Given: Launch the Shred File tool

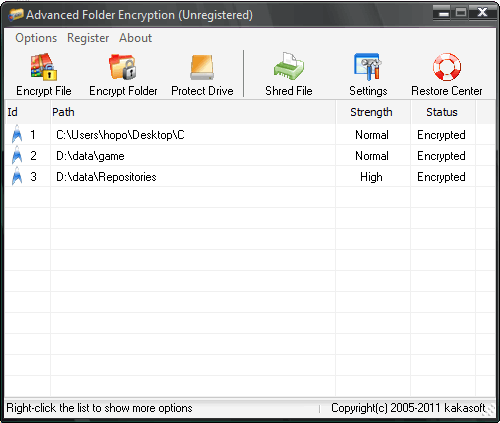Looking at the screenshot, I should [289, 66].
